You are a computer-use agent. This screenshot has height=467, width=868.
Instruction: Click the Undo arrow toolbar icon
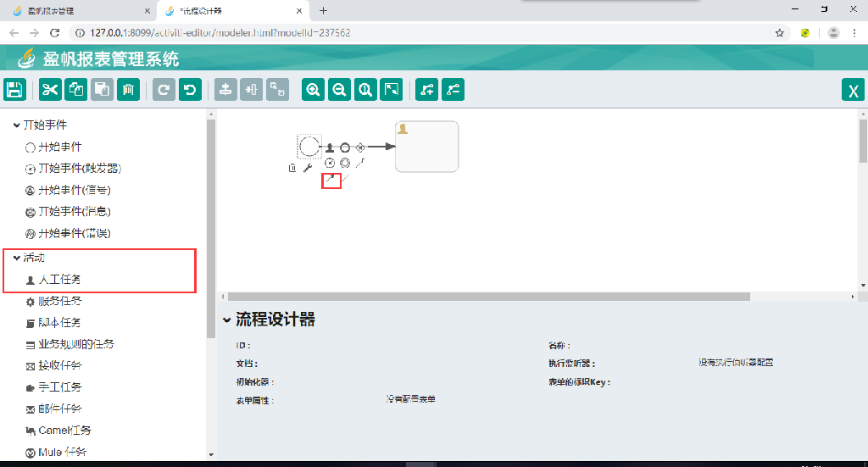coord(190,90)
